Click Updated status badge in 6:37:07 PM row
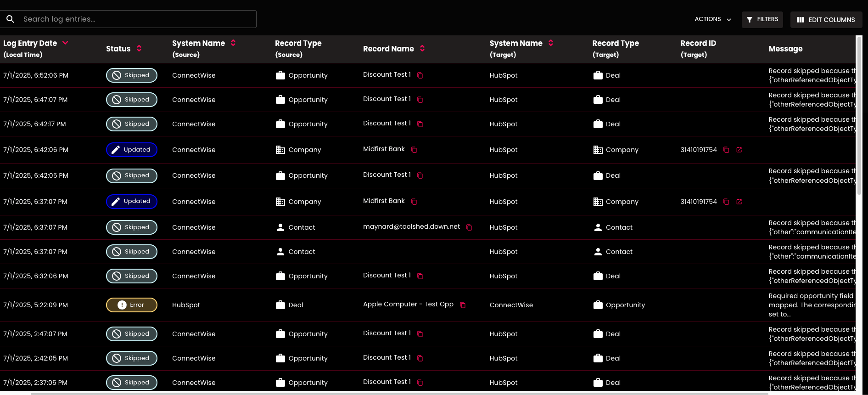 coord(132,202)
